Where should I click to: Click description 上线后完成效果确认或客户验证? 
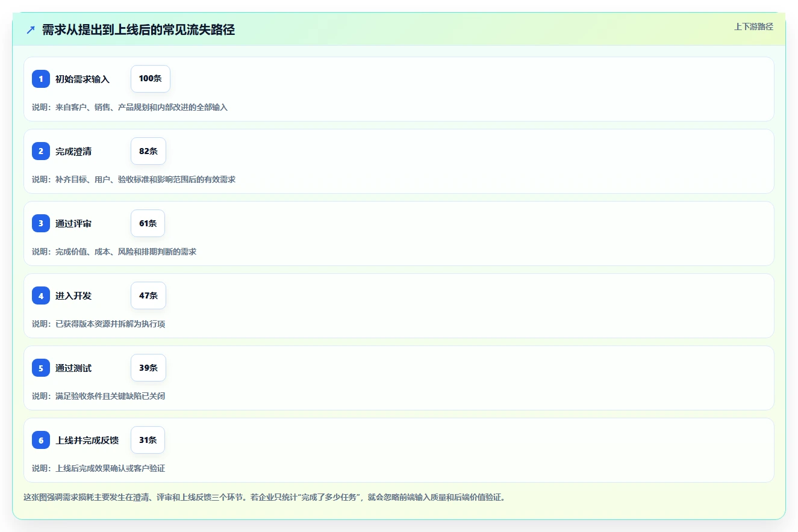click(x=110, y=468)
